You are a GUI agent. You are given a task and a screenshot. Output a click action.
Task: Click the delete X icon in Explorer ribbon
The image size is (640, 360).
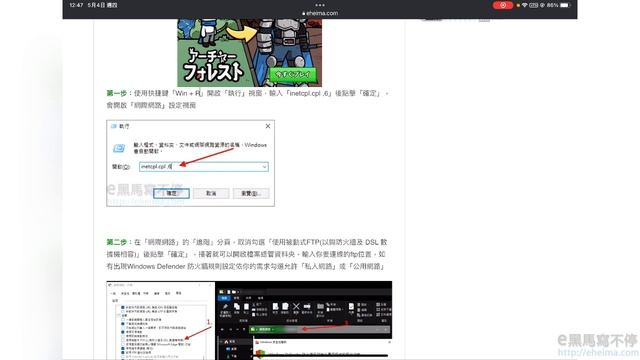click(296, 307)
